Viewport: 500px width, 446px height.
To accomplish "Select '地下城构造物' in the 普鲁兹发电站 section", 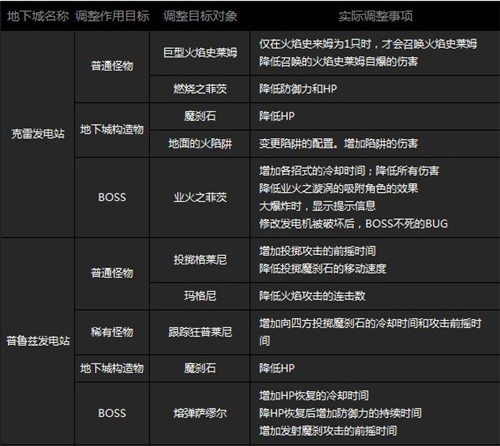I will click(112, 368).
